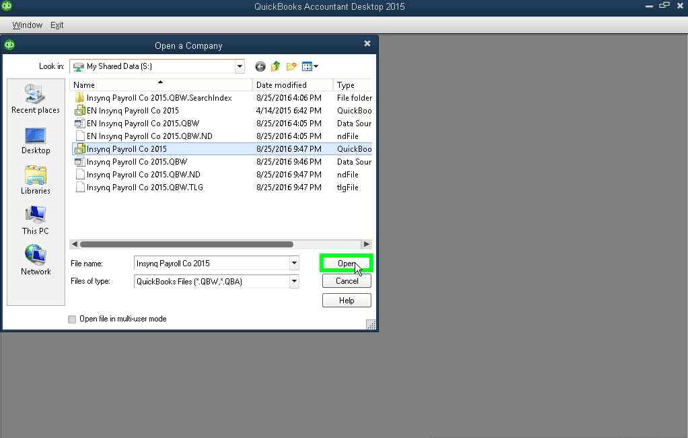Go to Desktop location
688x438 pixels.
tap(36, 141)
